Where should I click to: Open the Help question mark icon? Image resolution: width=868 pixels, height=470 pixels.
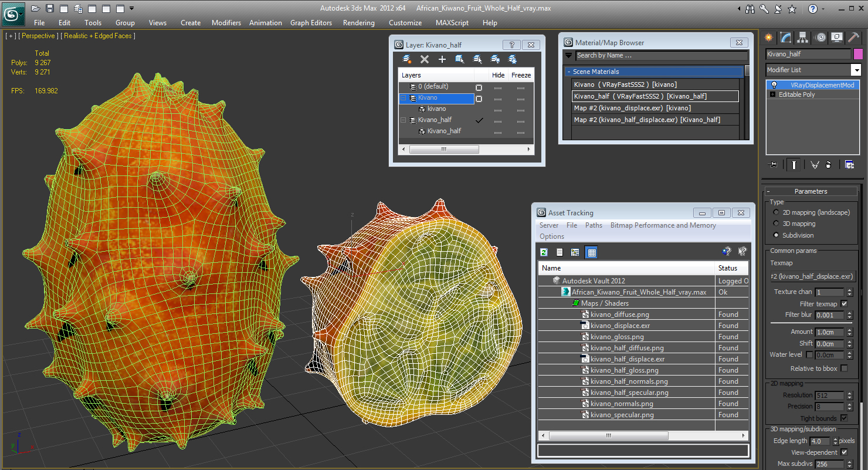[812, 9]
